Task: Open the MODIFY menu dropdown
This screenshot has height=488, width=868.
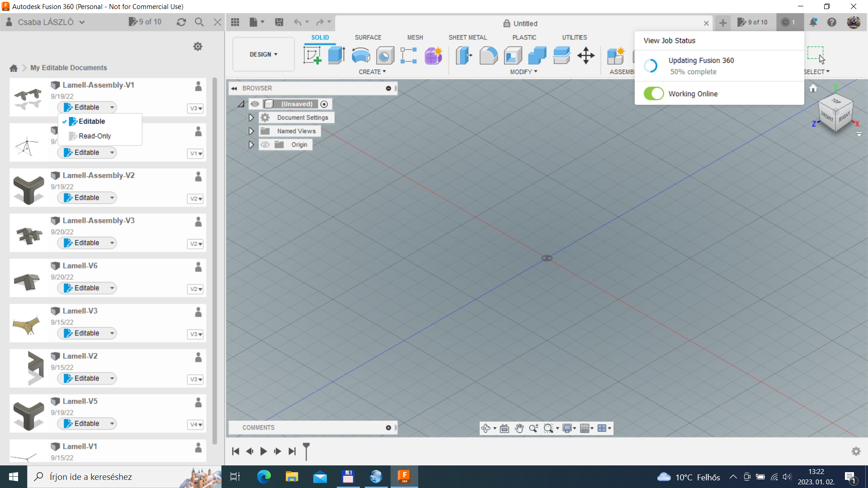Action: coord(524,72)
